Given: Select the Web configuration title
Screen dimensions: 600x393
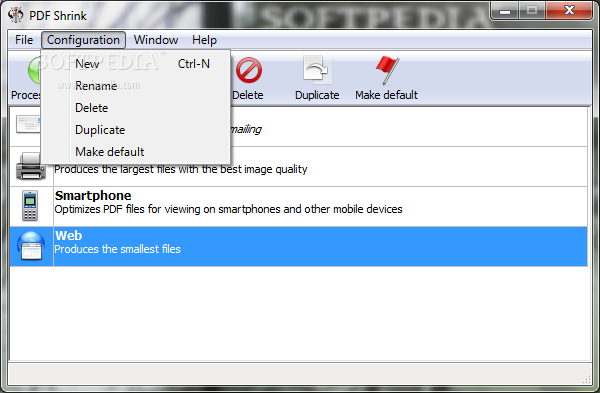Looking at the screenshot, I should [x=68, y=236].
